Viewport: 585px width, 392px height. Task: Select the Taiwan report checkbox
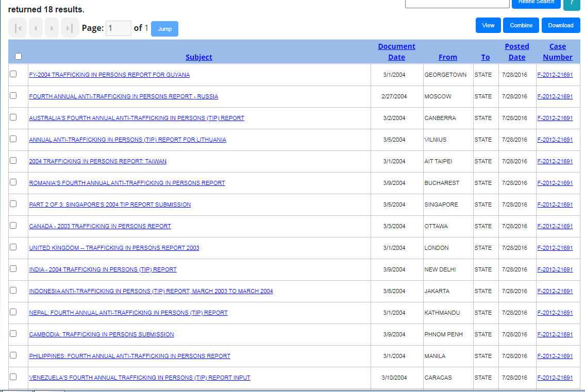click(x=13, y=160)
